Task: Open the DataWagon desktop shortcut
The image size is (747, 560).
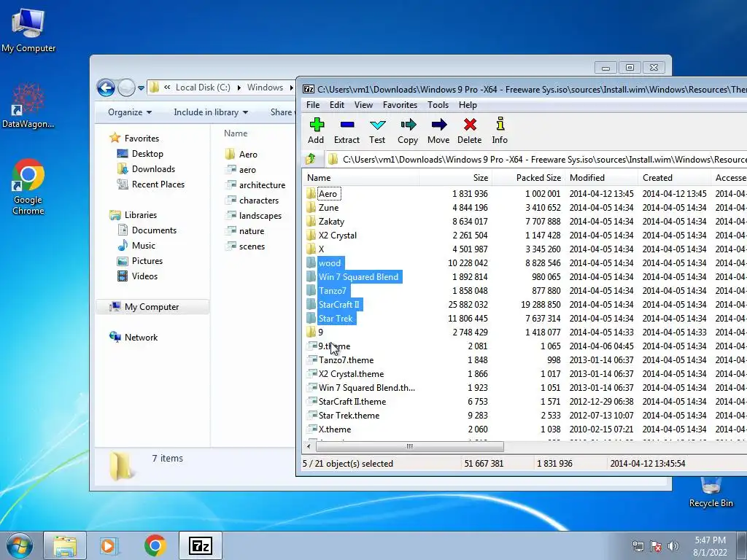Action: (x=28, y=106)
